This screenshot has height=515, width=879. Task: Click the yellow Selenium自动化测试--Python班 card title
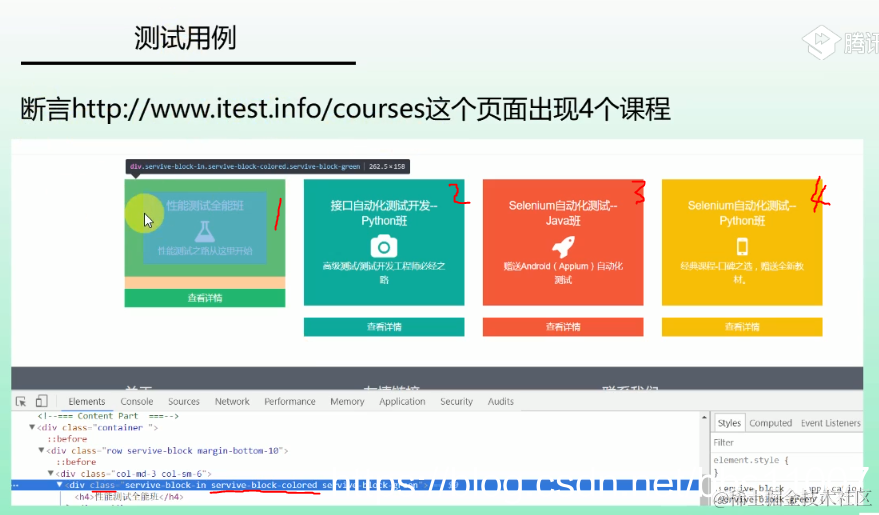click(x=742, y=213)
